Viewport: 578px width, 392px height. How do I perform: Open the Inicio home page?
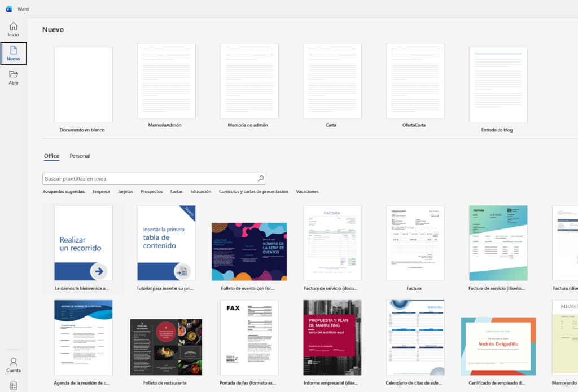click(x=14, y=29)
